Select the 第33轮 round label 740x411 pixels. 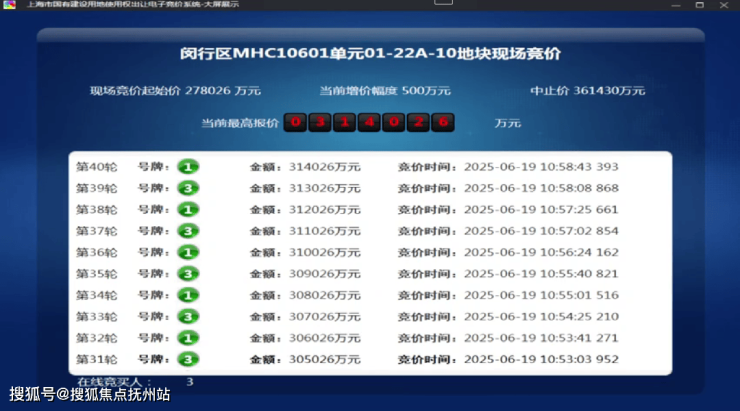[97, 317]
